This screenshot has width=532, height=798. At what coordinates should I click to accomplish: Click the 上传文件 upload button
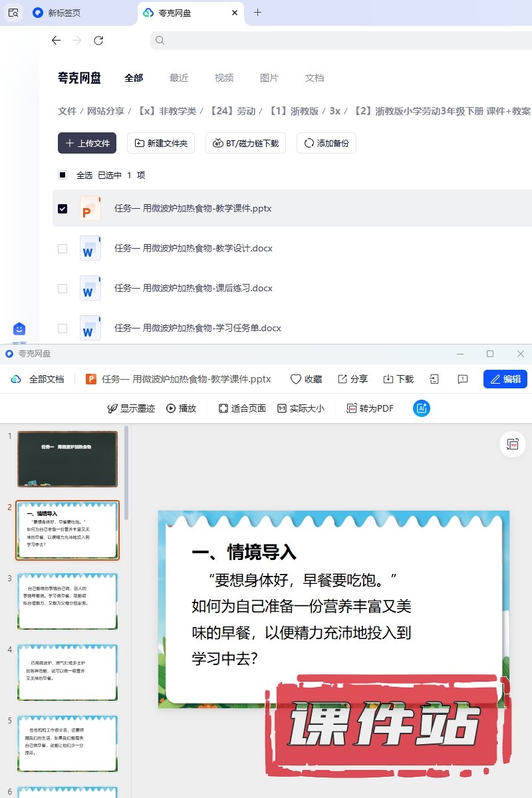tap(87, 143)
